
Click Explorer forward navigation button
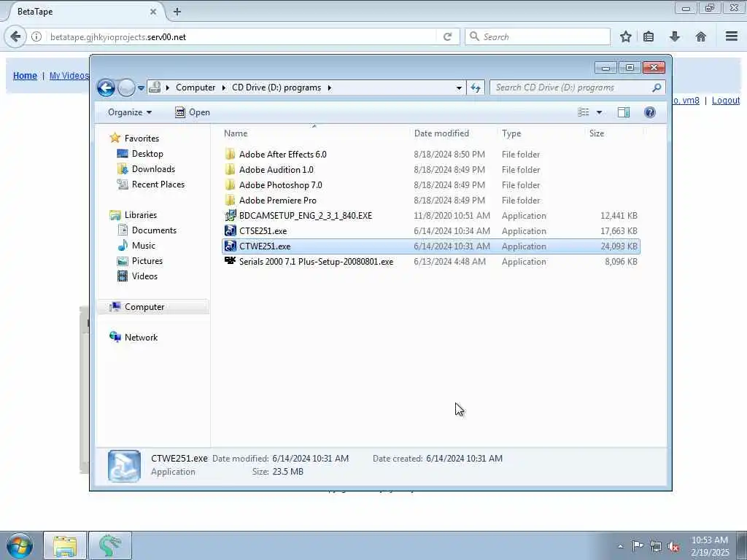(x=125, y=88)
